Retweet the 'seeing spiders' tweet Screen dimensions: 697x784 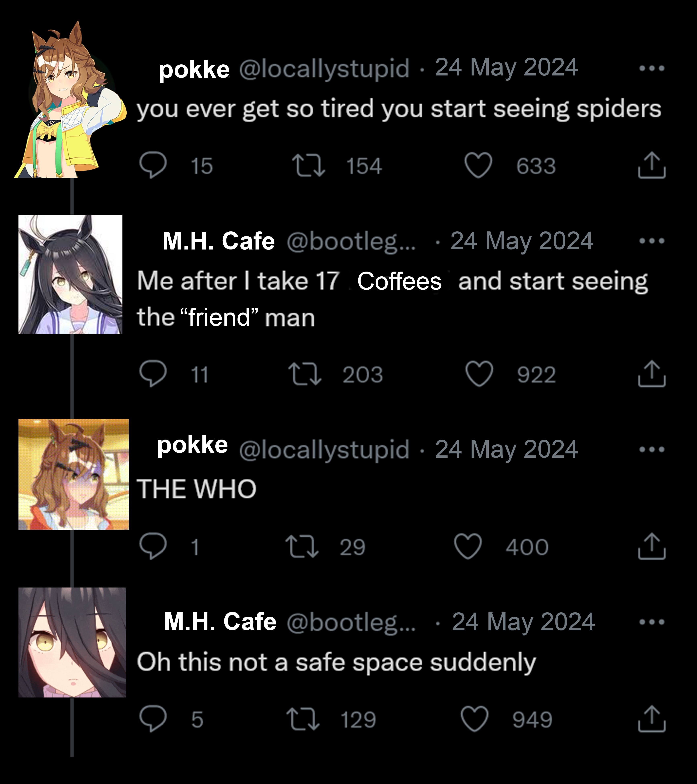(308, 166)
